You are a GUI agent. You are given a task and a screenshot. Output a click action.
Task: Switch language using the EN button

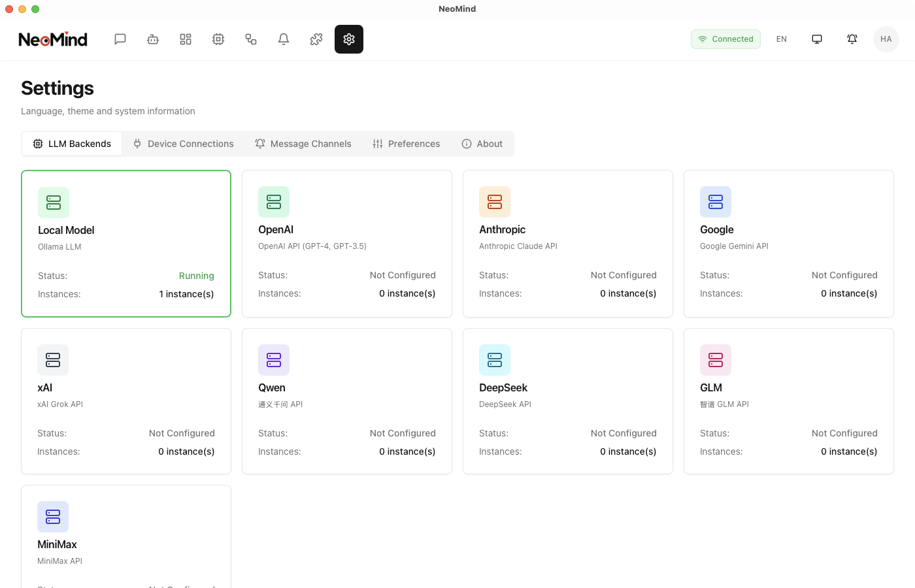[782, 39]
